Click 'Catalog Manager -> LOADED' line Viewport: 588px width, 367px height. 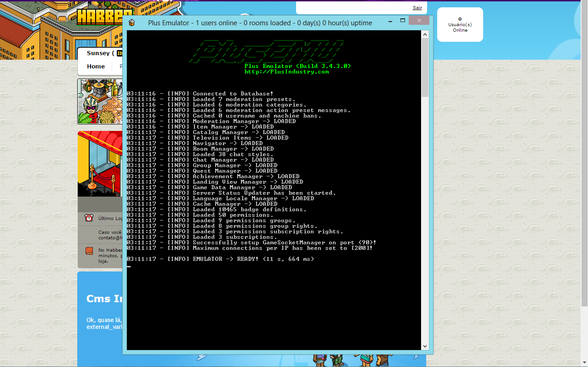tap(206, 132)
